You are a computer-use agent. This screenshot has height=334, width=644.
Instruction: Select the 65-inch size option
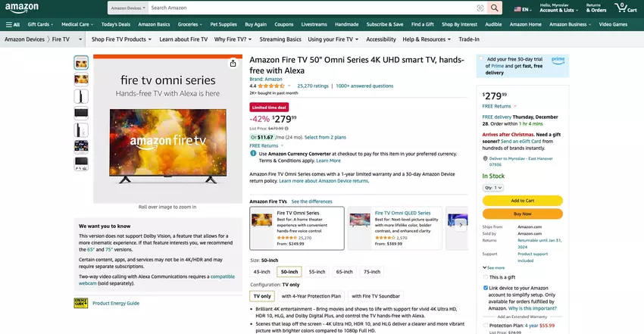(344, 271)
